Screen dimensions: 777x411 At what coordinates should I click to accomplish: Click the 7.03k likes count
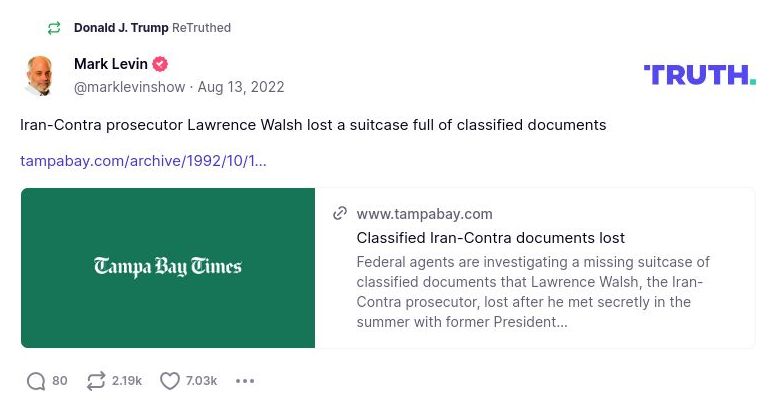(x=202, y=381)
